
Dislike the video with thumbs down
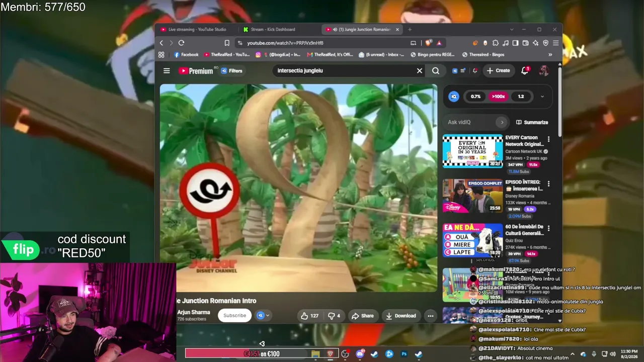pyautogui.click(x=334, y=316)
